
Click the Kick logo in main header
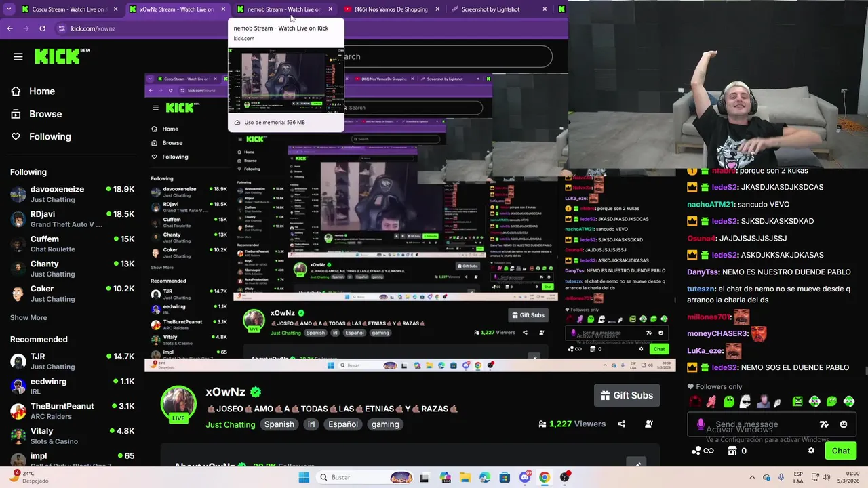point(62,56)
